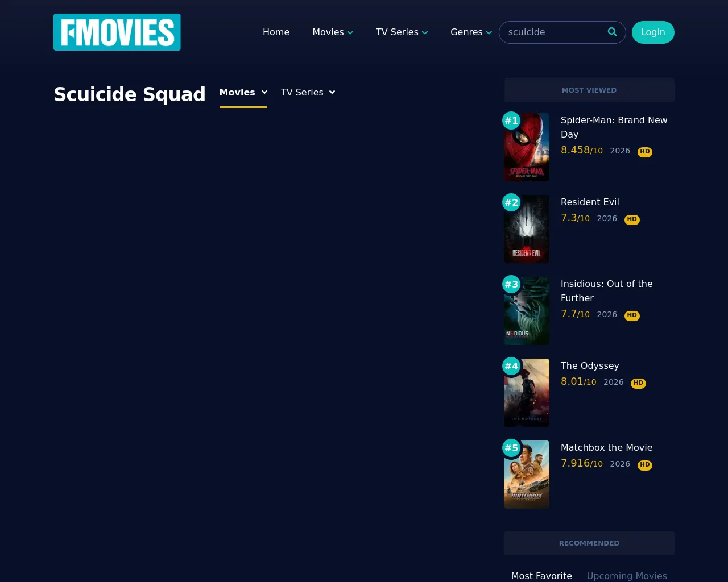Screen dimensions: 728x582
Task: Open the TV Series filter next to Scuicide Squad
Action: 308,92
